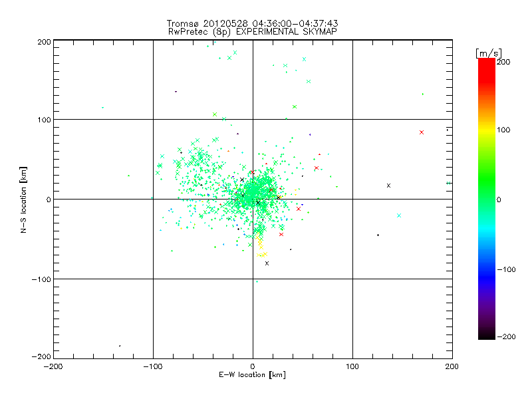Click the y-axis tick label "200" at top
Viewport: 532px width, 399px height.
tap(44, 42)
